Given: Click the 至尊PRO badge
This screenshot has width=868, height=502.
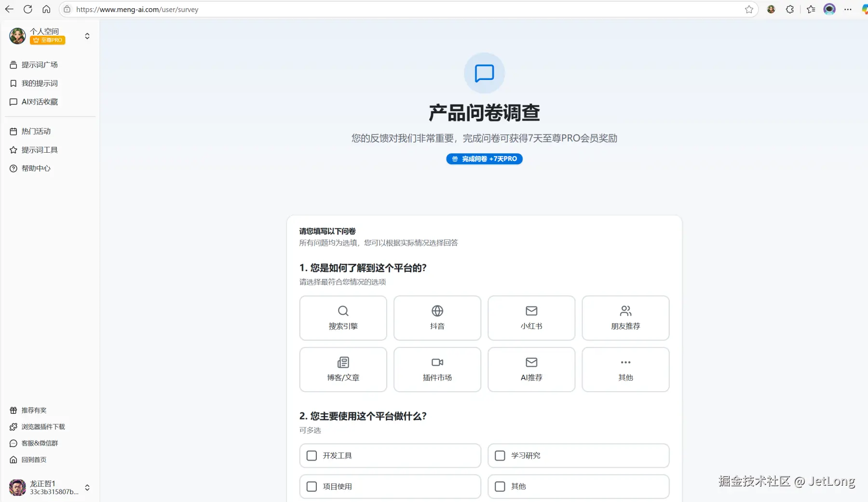Looking at the screenshot, I should click(48, 40).
